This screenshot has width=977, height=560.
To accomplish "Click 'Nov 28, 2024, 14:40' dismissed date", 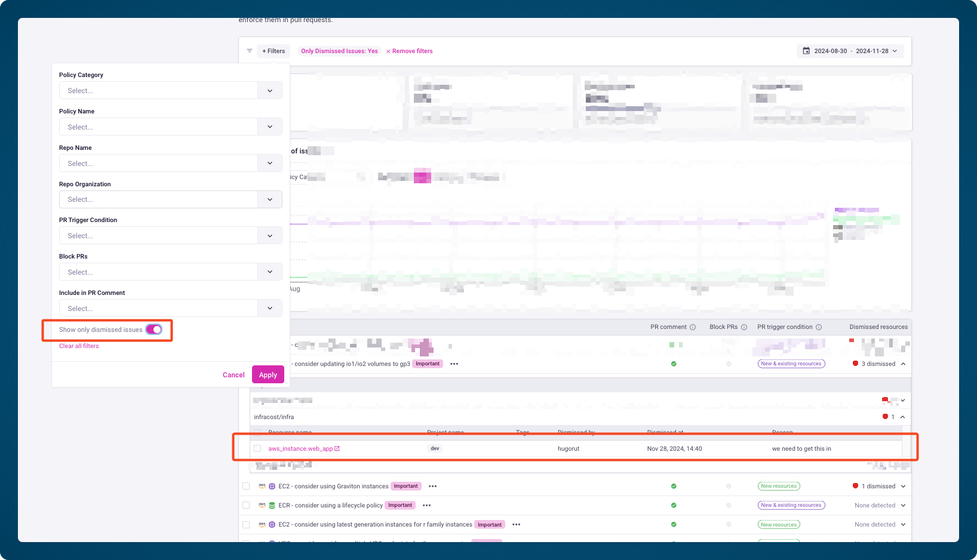I will pyautogui.click(x=674, y=448).
